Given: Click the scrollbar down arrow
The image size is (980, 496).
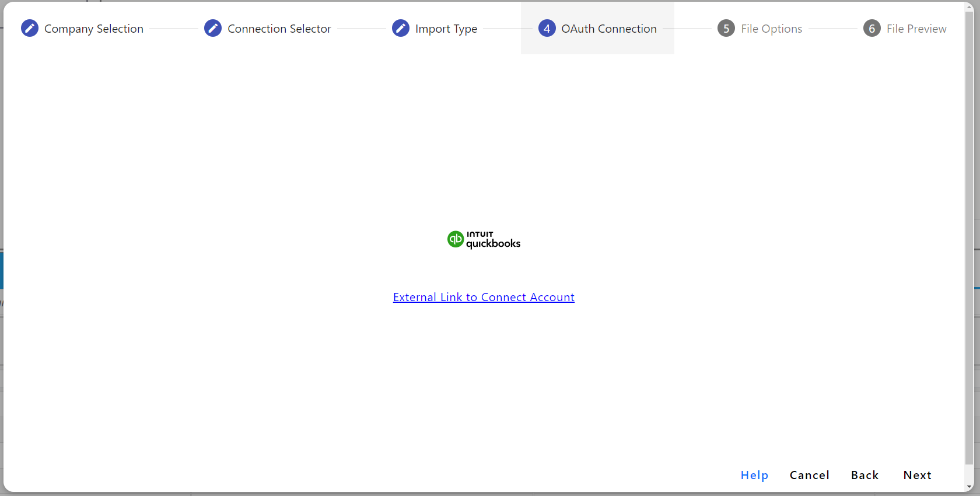Looking at the screenshot, I should [969, 487].
